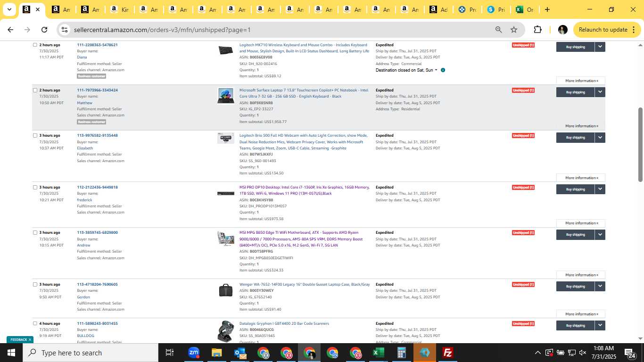
Task: Click Buy shipping for Logitech MK710 order
Action: pyautogui.click(x=575, y=47)
